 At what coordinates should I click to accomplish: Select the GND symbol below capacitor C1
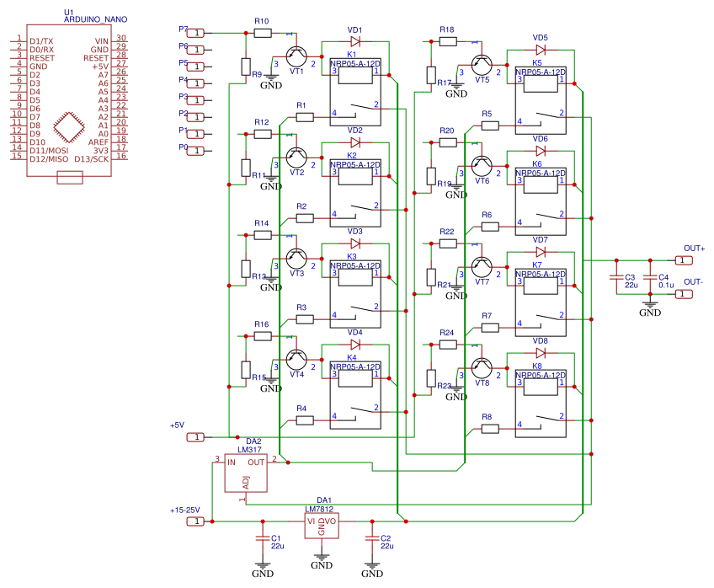[x=262, y=567]
